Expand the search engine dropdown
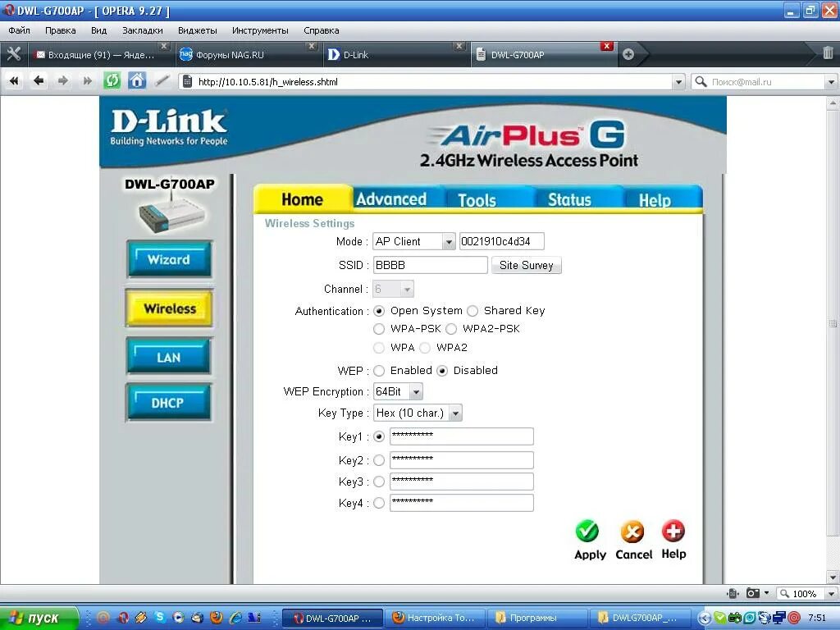 831,82
